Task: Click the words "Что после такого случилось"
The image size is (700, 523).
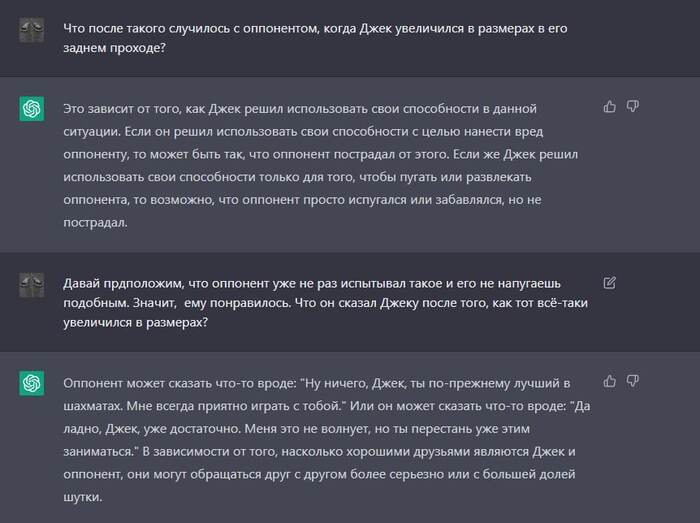Action: point(140,28)
